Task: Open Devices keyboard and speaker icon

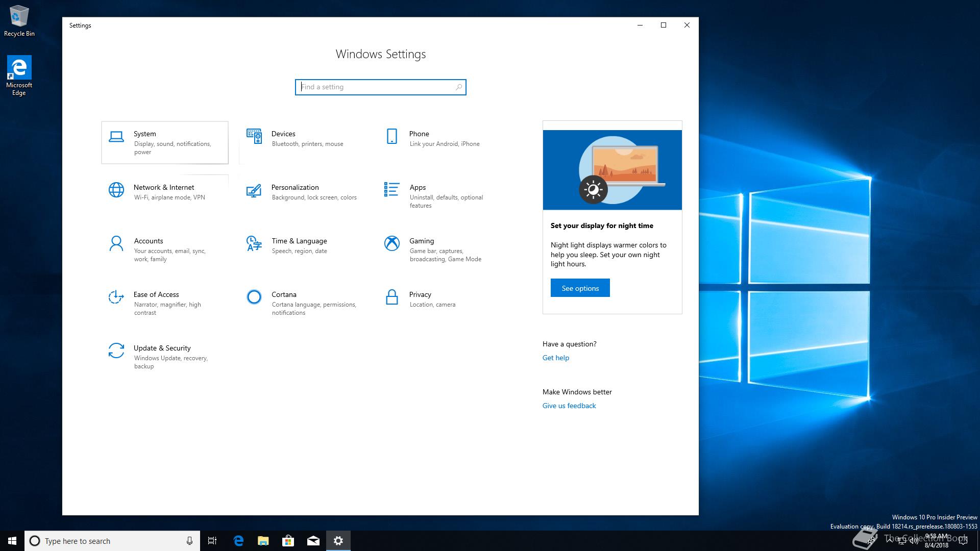Action: pos(254,136)
